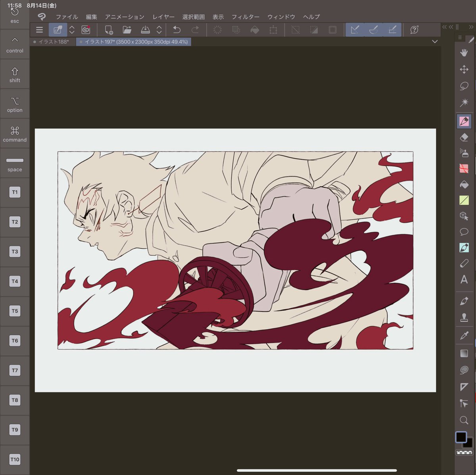476x475 pixels.
Task: Open the アニメーション menu
Action: pos(125,17)
